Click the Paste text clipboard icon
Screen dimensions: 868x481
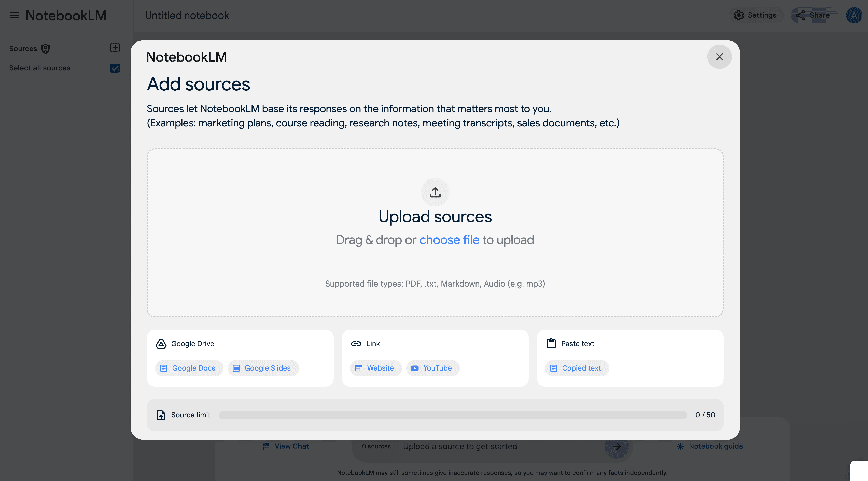[x=551, y=344]
